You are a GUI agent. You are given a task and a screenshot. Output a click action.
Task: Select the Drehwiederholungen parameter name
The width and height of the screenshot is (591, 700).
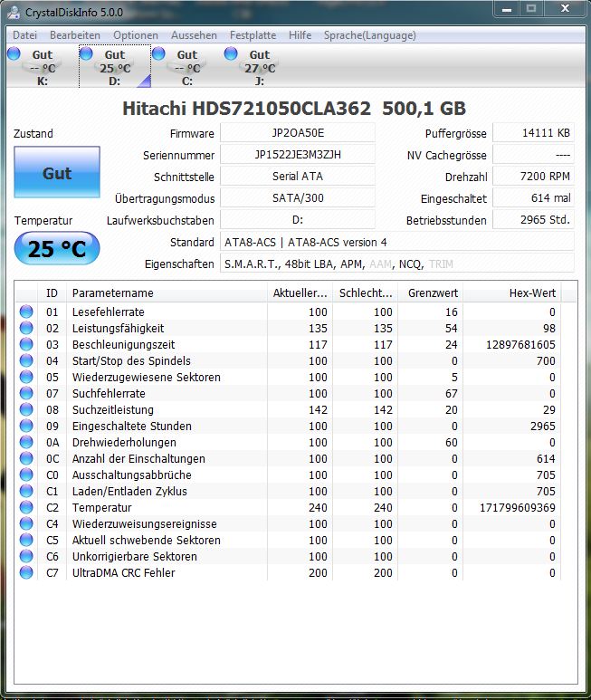click(124, 443)
